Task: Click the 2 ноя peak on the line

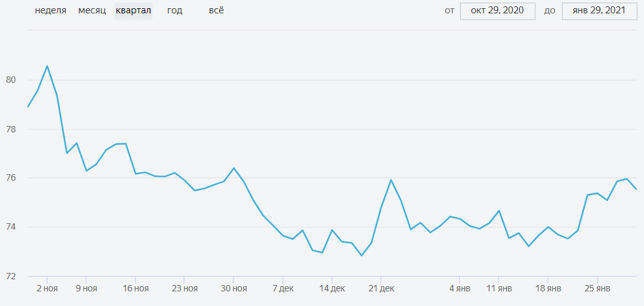Action: [47, 66]
